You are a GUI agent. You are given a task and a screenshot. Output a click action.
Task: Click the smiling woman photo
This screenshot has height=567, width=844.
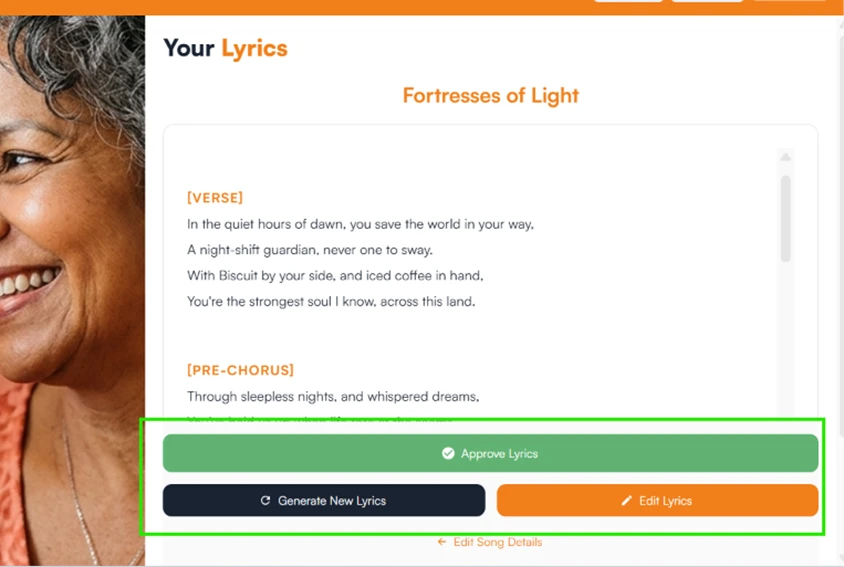coord(72,291)
